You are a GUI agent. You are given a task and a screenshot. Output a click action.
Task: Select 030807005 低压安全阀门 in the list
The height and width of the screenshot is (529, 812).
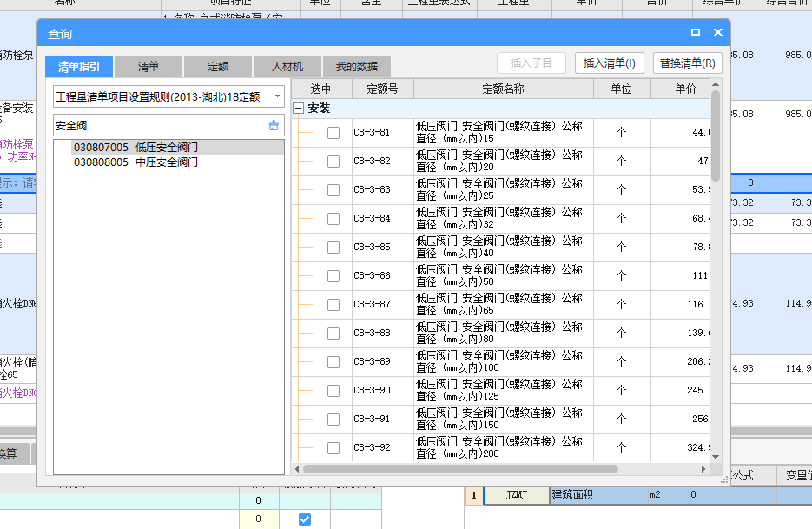pos(135,147)
